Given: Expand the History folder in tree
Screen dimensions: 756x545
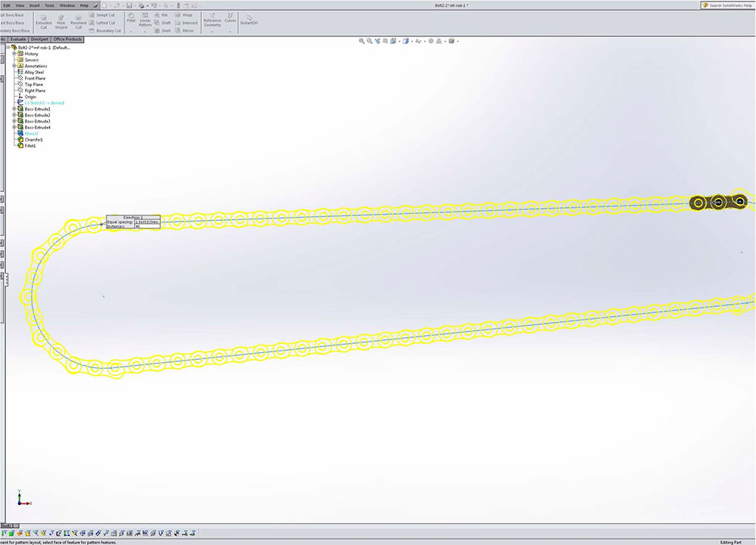Looking at the screenshot, I should [x=14, y=54].
